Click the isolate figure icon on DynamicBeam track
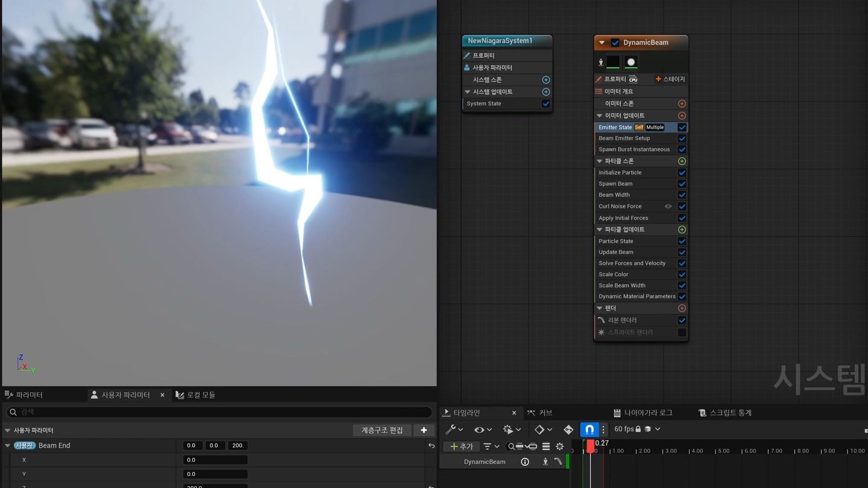The height and width of the screenshot is (488, 868). coord(545,462)
